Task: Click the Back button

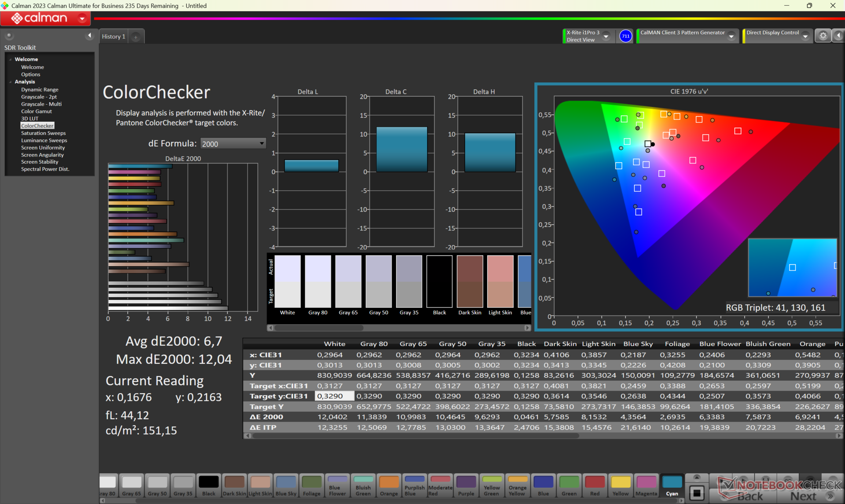Action: pyautogui.click(x=749, y=496)
